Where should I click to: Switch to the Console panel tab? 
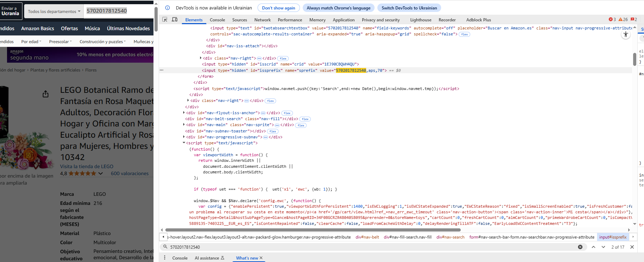(x=217, y=20)
